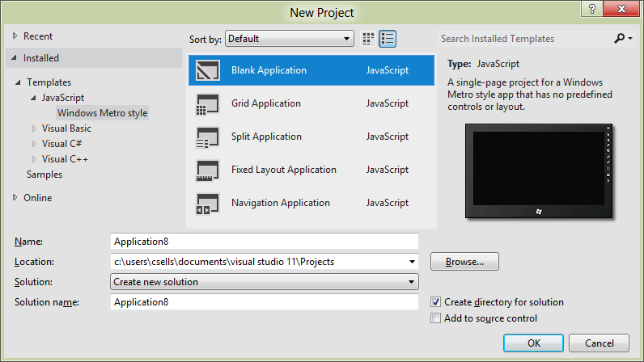The image size is (644, 362).
Task: Click the Templates node label
Action: pyautogui.click(x=49, y=82)
